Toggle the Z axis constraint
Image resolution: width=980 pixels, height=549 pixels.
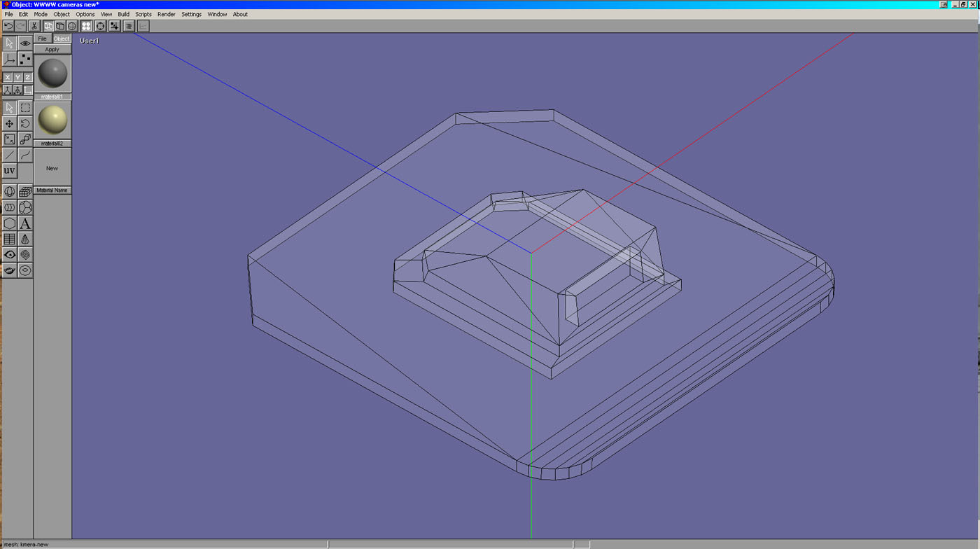27,77
